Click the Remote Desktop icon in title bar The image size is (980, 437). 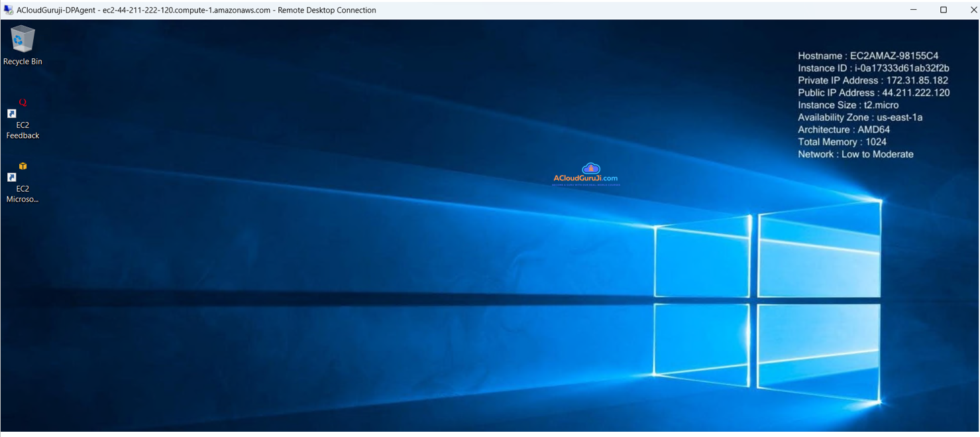[x=8, y=10]
